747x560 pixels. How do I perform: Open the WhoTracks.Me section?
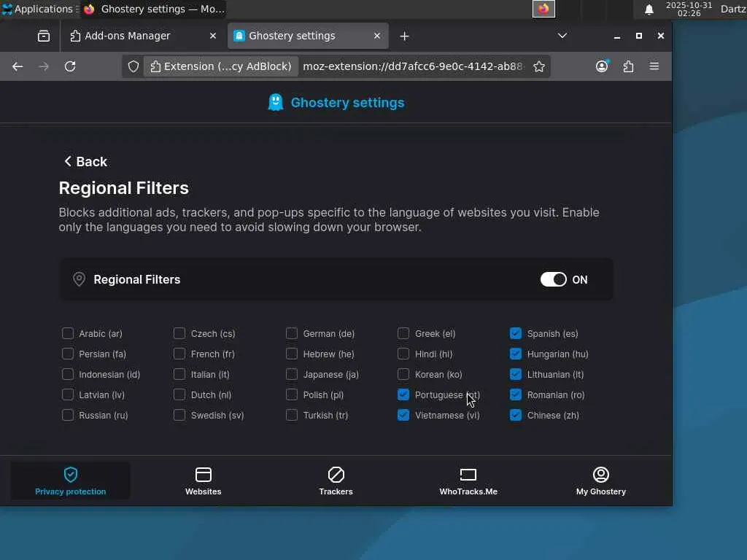pos(468,481)
